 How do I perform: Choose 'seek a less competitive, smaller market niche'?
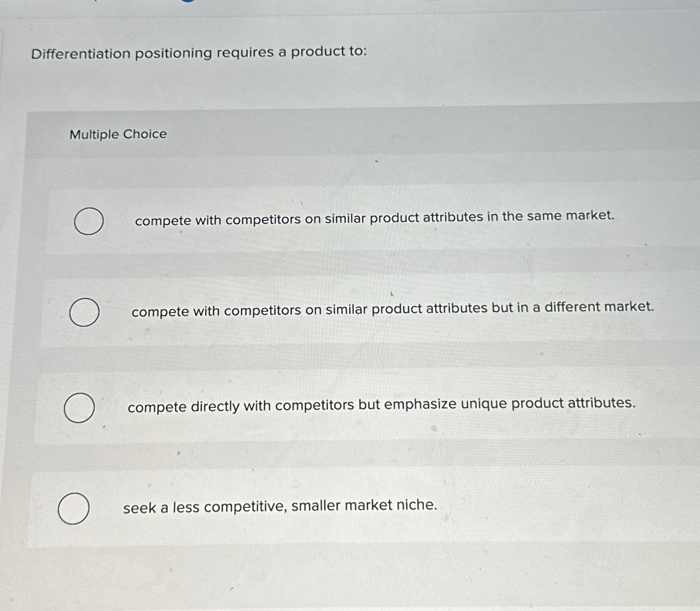(x=280, y=506)
